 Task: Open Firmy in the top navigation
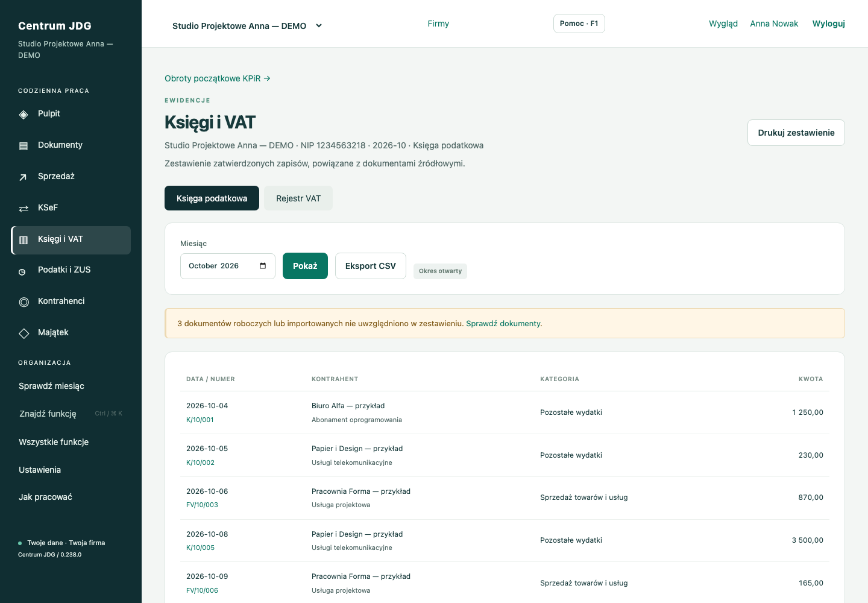click(x=438, y=24)
